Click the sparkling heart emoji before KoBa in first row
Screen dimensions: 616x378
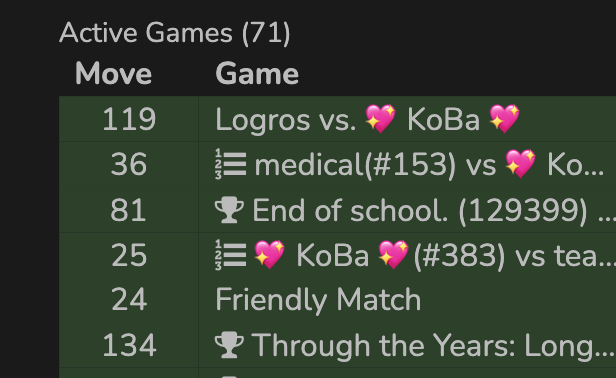tap(380, 119)
